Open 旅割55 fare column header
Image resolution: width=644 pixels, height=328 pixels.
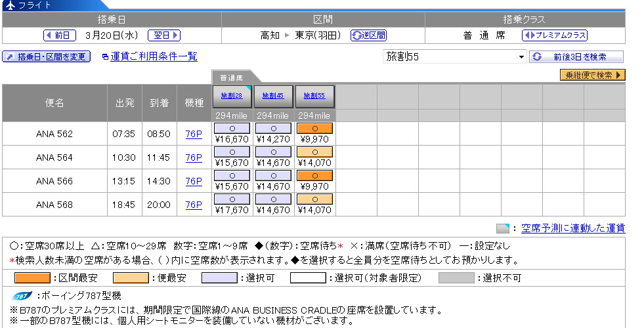pyautogui.click(x=314, y=96)
